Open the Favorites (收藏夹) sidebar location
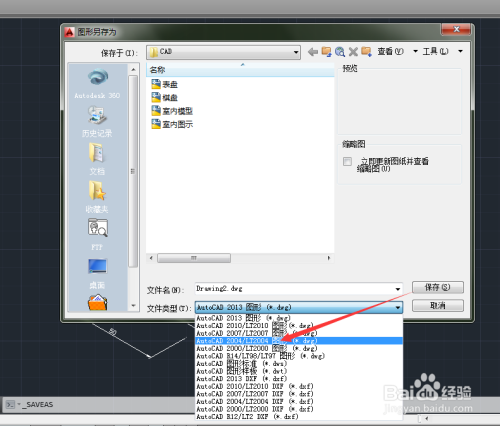The height and width of the screenshot is (426, 500). [97, 197]
